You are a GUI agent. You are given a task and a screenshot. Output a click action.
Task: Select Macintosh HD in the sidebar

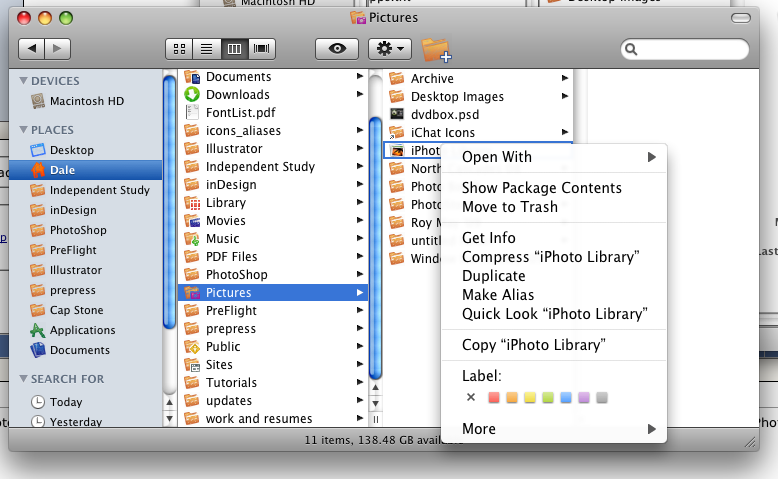pos(86,101)
